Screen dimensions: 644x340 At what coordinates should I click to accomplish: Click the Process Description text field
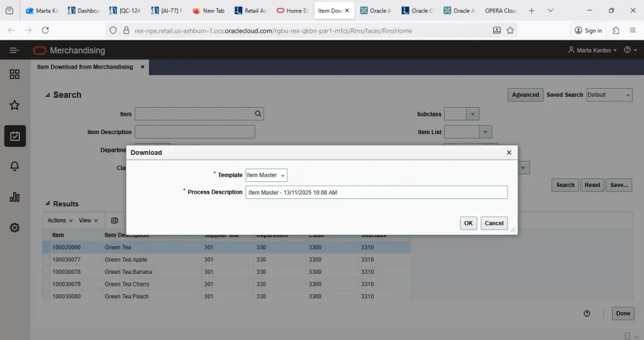pyautogui.click(x=375, y=192)
